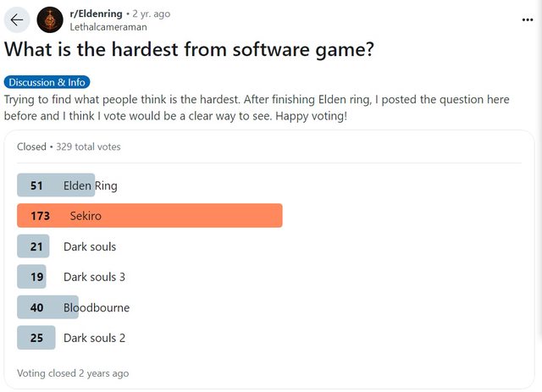Screen dimensions: 542x392
Task: Choose the Dark souls 2 poll option
Action: click(x=94, y=338)
